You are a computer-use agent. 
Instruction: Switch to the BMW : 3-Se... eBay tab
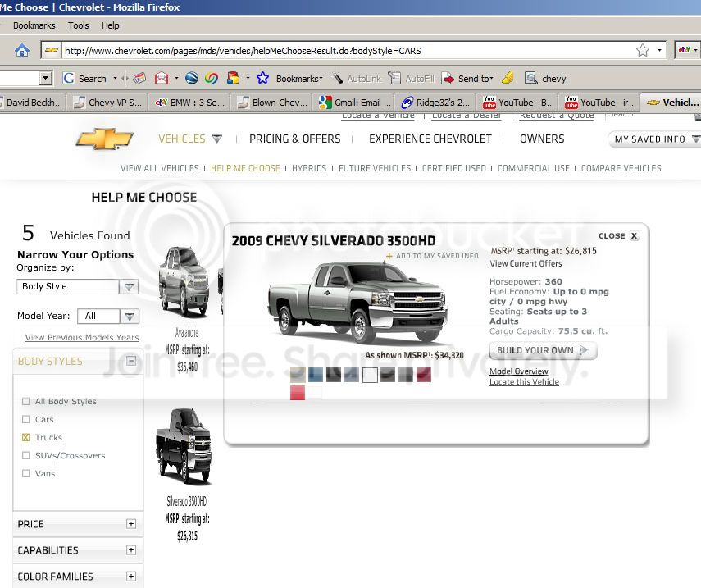pos(189,103)
